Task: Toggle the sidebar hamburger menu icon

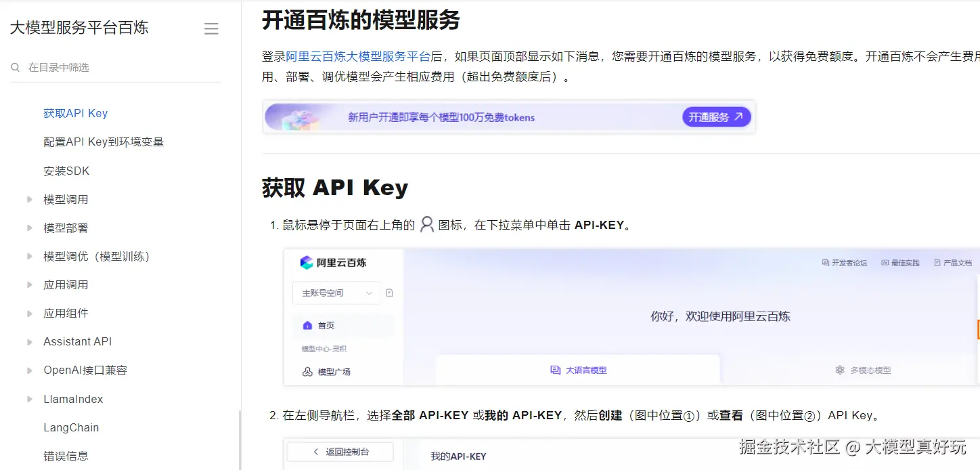Action: (211, 28)
